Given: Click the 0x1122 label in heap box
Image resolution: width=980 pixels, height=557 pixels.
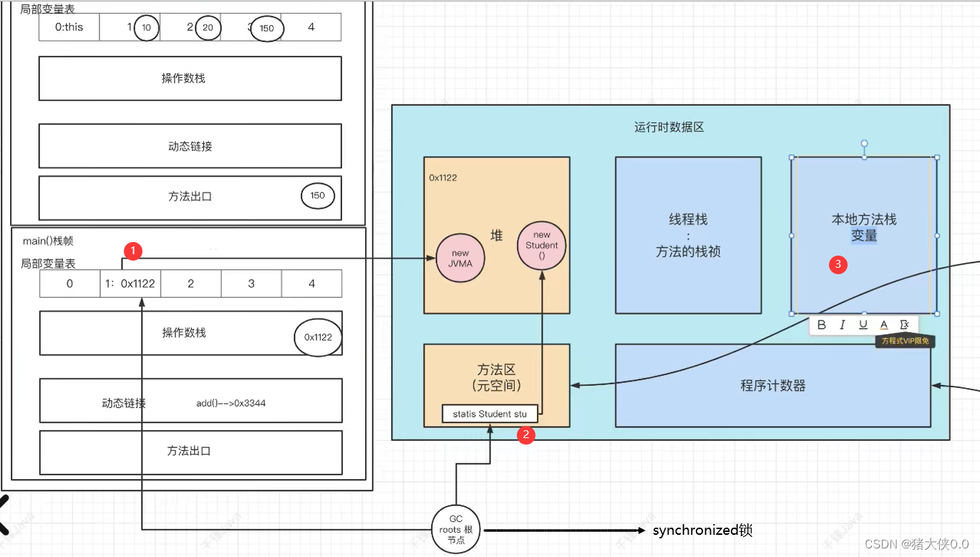Looking at the screenshot, I should 443,177.
